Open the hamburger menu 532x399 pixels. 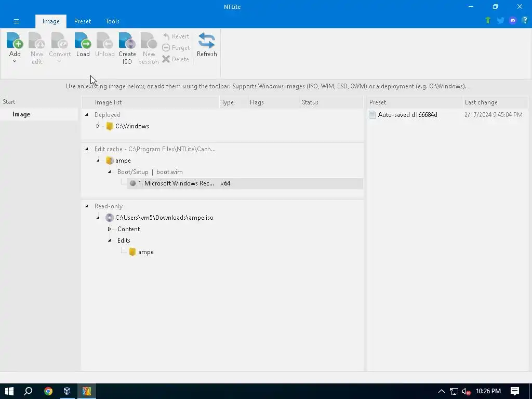[16, 21]
